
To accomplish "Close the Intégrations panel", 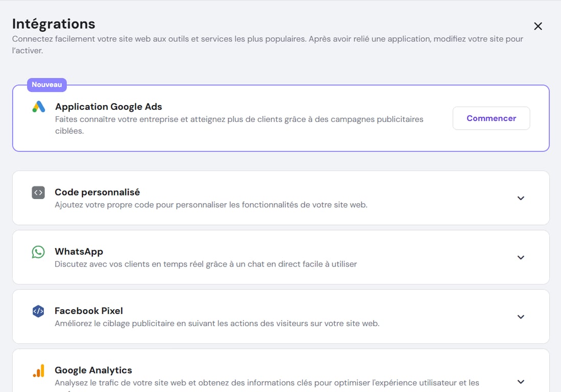I will pos(538,26).
